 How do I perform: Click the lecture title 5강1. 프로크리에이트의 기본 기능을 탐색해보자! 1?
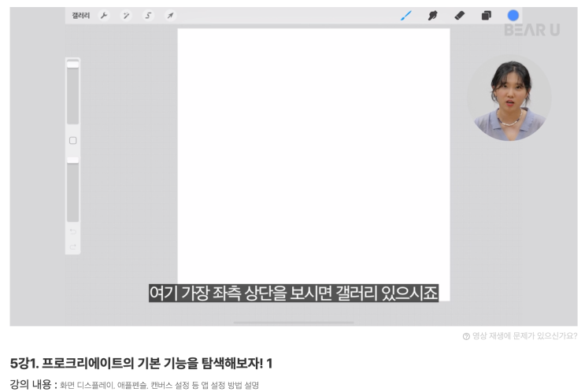[x=142, y=364]
